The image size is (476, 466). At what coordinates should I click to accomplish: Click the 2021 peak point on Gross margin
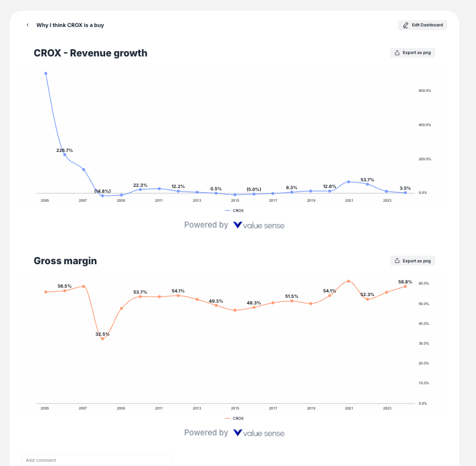349,281
